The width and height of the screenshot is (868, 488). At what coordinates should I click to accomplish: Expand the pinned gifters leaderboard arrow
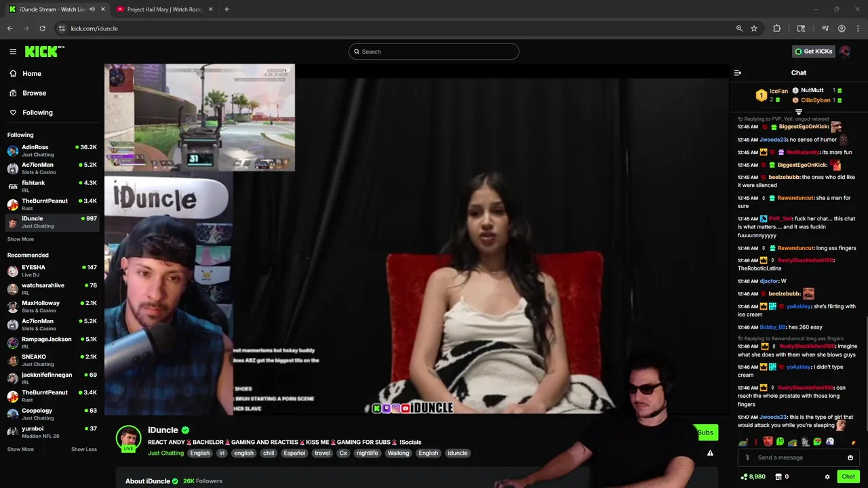pos(799,113)
